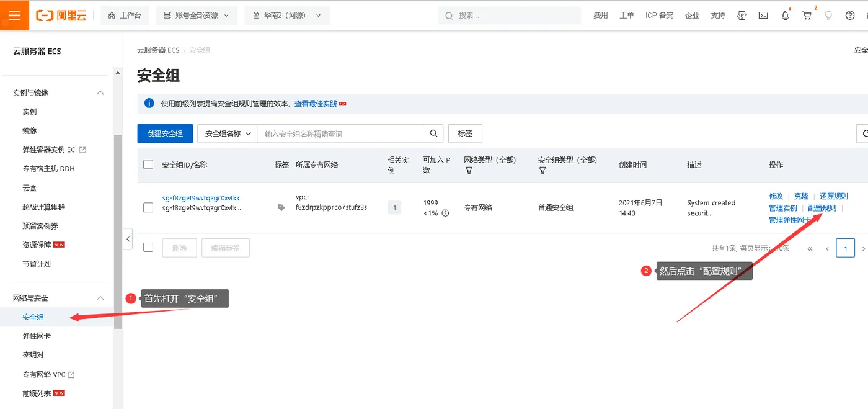Collapse the 实例与镜像 section
This screenshot has height=409, width=868.
(100, 92)
